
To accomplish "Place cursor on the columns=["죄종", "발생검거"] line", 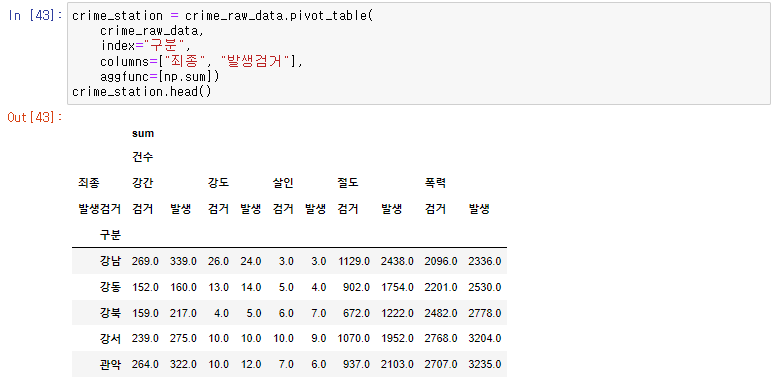I will point(201,61).
